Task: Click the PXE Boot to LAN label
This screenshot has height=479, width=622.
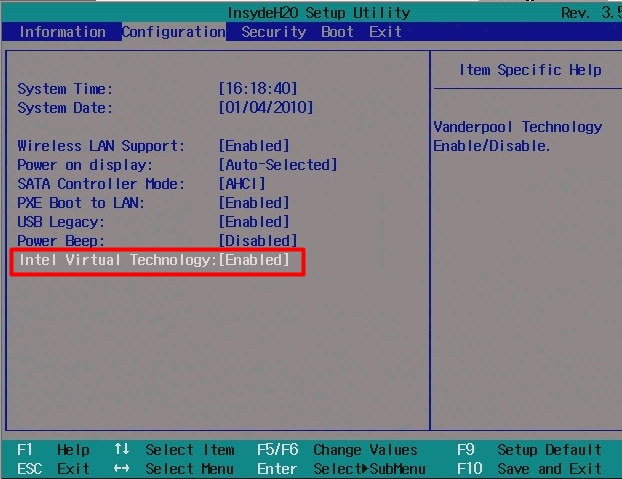Action: [81, 203]
